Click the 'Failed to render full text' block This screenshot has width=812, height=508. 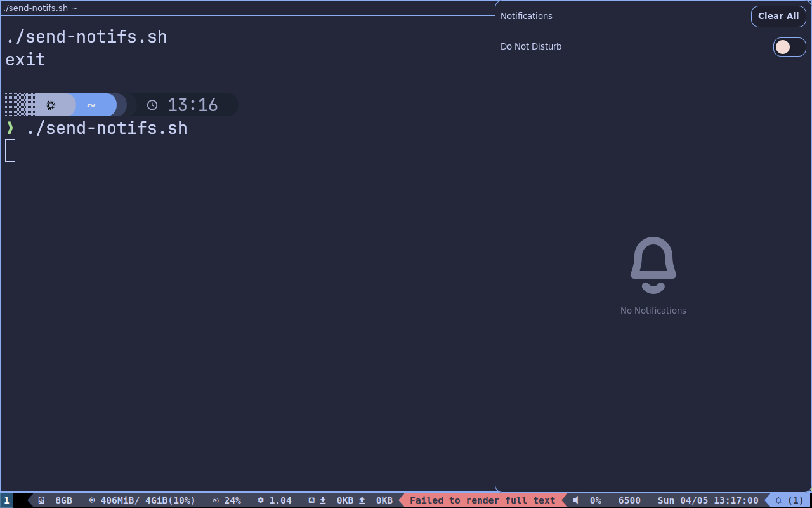pyautogui.click(x=483, y=500)
